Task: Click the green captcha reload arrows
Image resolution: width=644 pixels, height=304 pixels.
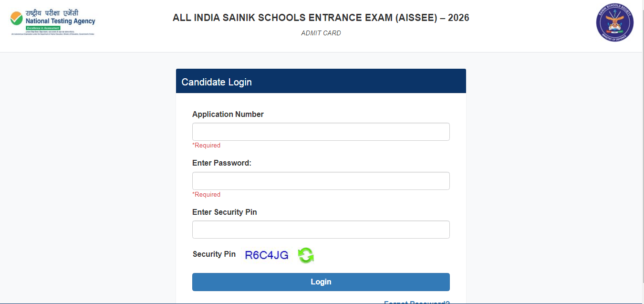Action: coord(305,255)
